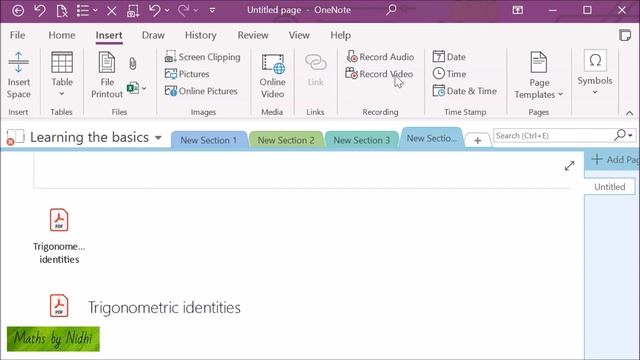640x360 pixels.
Task: Click the Redo arrow icon
Action: click(183, 10)
